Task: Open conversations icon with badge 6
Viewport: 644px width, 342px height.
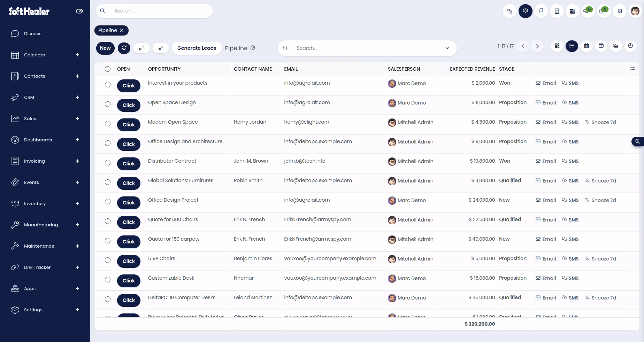Action: point(588,11)
